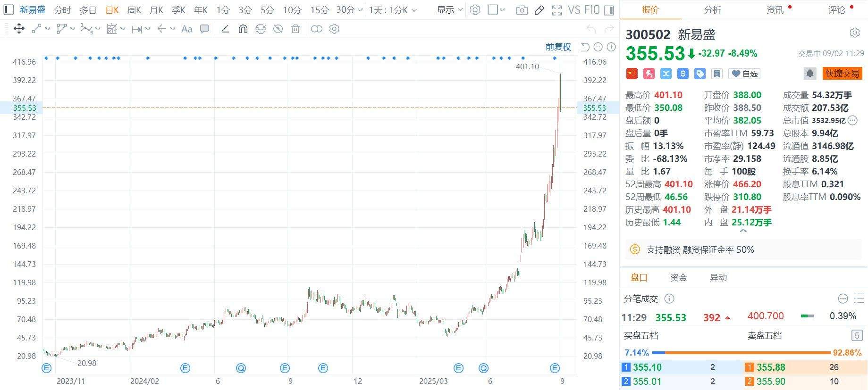Click the 前复权 adjustment link
Screen dimensions: 868x390
pos(558,47)
